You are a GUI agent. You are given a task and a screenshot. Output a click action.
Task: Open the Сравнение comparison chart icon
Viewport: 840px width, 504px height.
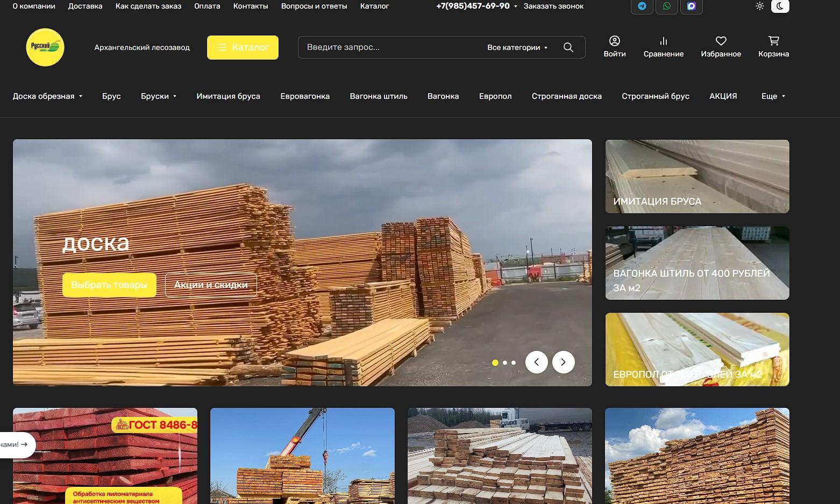pyautogui.click(x=663, y=41)
